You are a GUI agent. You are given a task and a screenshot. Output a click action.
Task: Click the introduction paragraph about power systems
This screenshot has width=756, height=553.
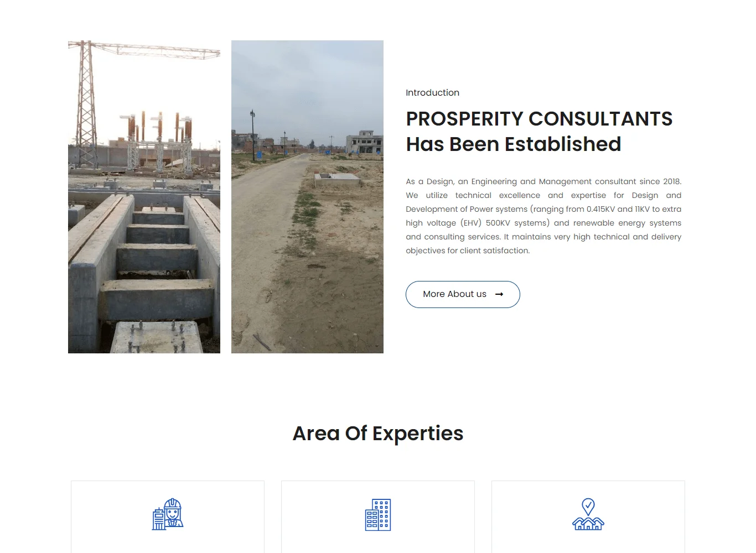click(x=543, y=216)
